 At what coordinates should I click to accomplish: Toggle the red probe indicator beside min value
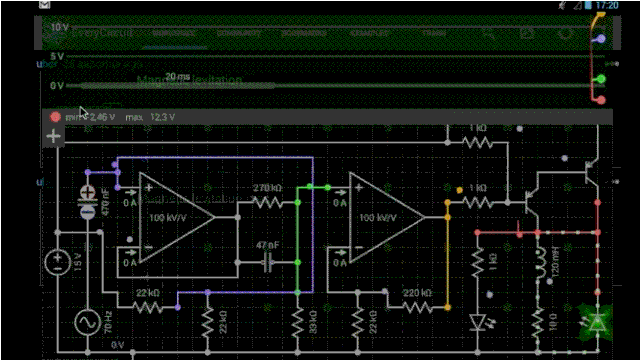click(x=55, y=117)
